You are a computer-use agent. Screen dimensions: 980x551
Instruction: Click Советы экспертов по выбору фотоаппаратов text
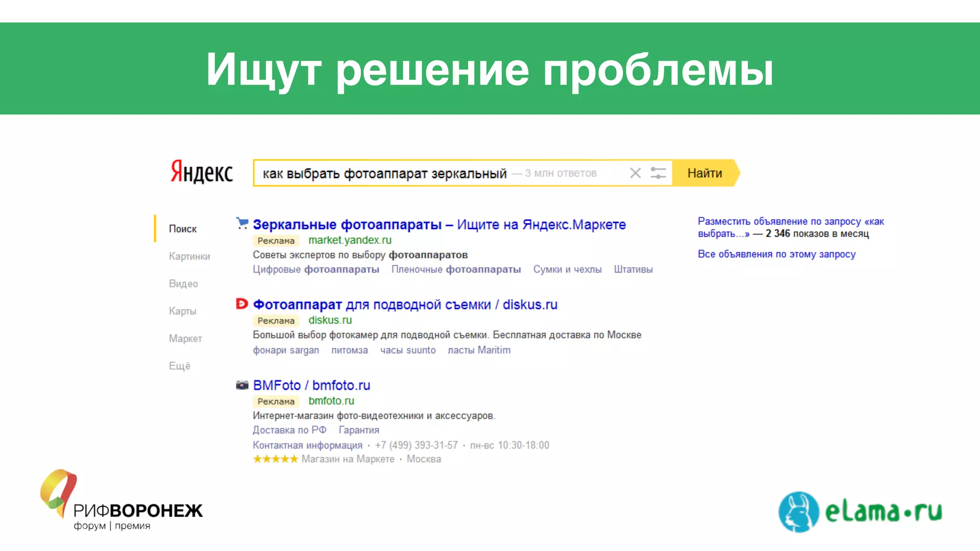[x=360, y=255]
